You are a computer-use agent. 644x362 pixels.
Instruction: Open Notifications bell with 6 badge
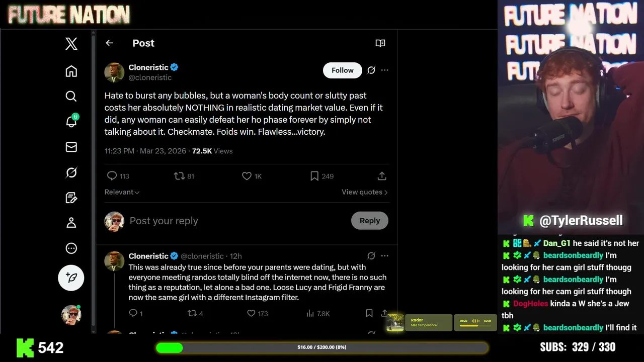(x=71, y=121)
